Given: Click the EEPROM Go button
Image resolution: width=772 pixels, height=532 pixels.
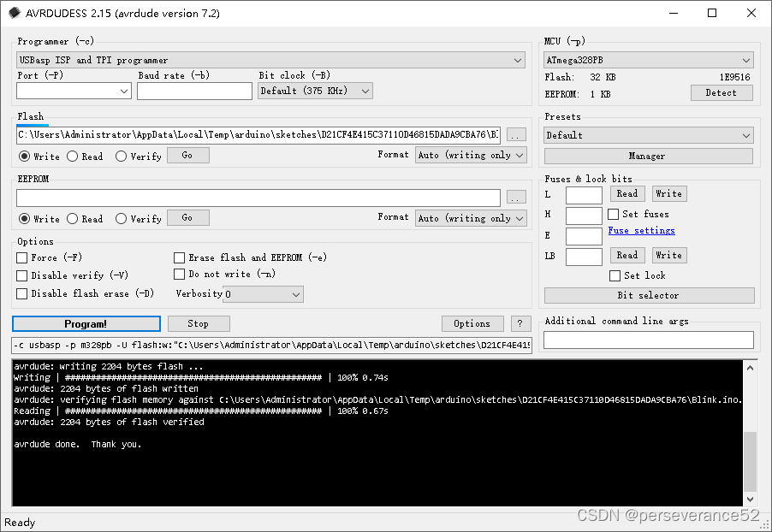Looking at the screenshot, I should point(188,217).
